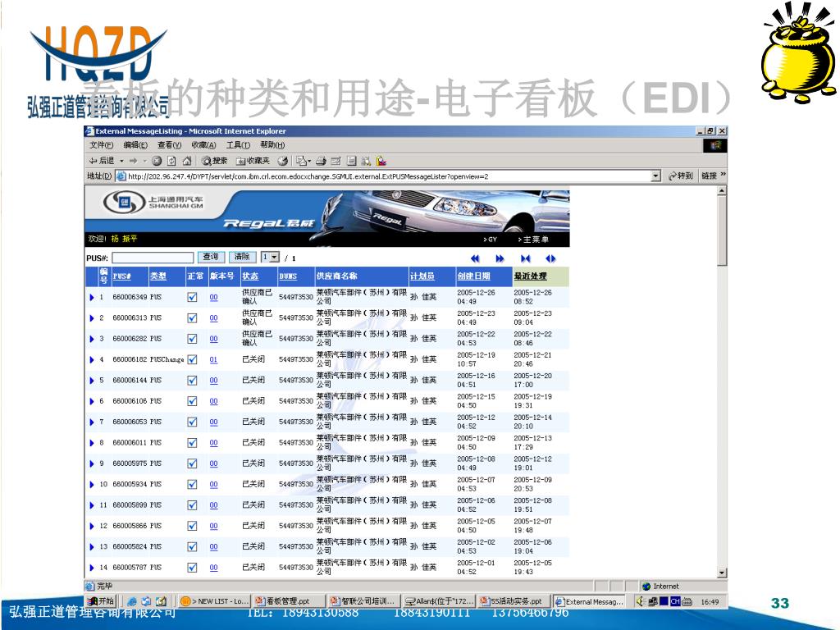Viewport: 840px width, 630px height.
Task: Sort by 计划员 column header
Action: click(422, 276)
